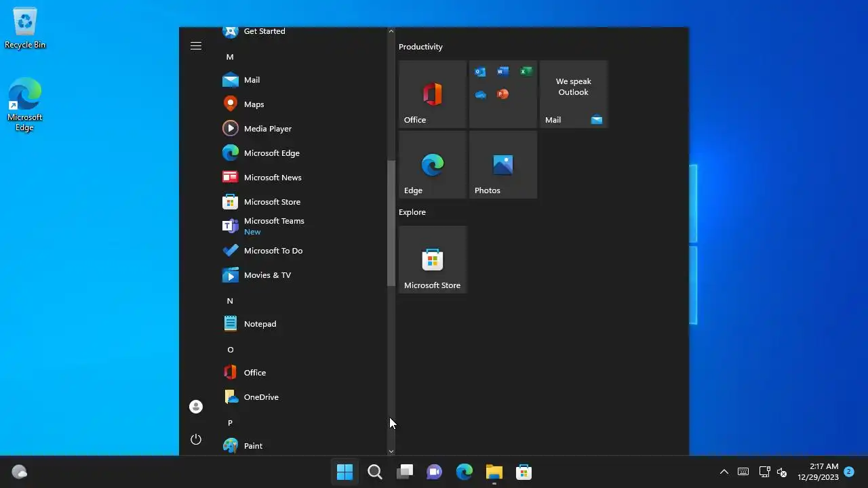Launch Microsoft Edge from app list
This screenshot has height=488, width=868.
[302, 153]
